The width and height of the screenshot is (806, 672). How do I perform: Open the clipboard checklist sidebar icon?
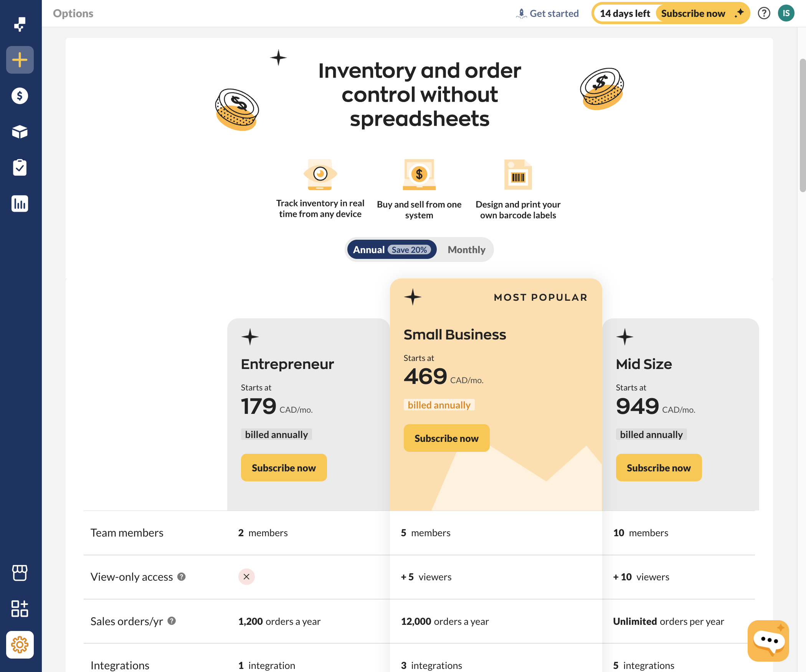click(x=20, y=168)
